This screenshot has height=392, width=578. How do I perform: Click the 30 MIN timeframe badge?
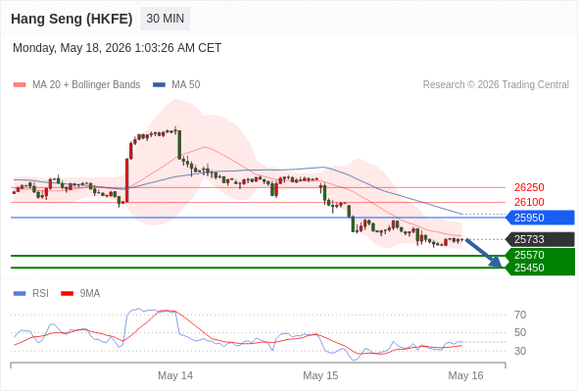pyautogui.click(x=165, y=19)
